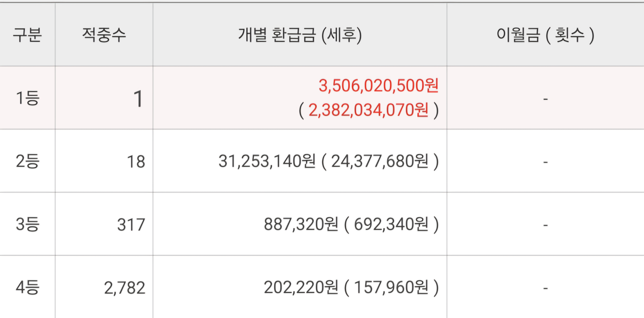
Task: Click the 887,320원 payout amount
Action: tap(301, 224)
